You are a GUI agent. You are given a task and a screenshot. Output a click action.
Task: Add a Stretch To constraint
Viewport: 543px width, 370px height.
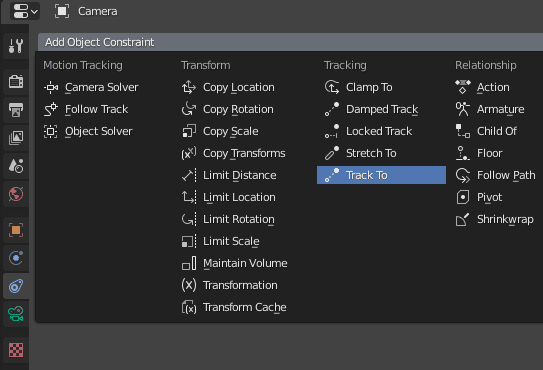(360, 153)
